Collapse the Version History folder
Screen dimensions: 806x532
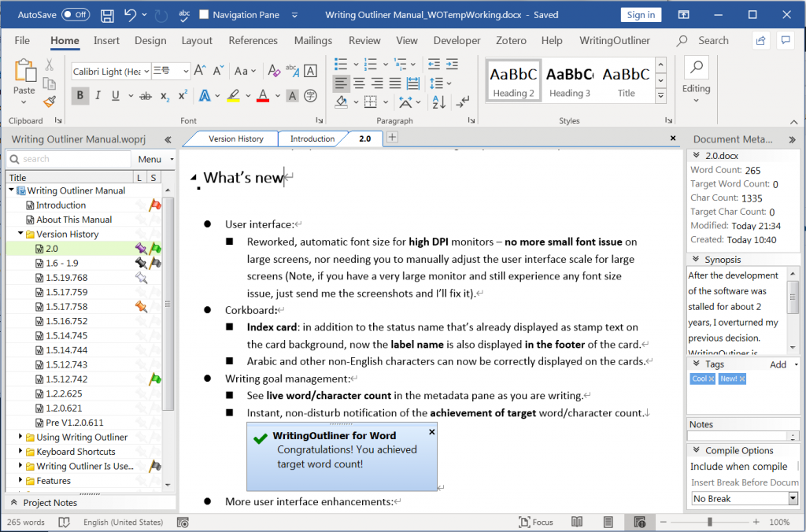20,234
